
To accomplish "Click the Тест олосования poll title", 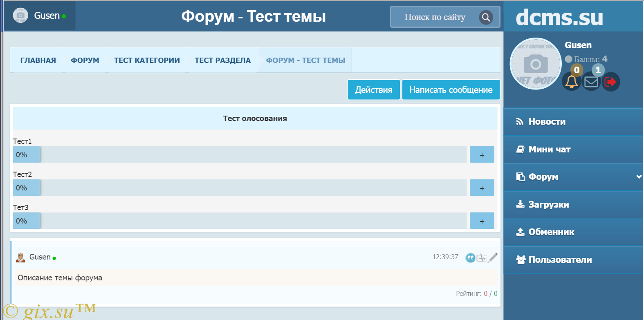I will [x=255, y=119].
